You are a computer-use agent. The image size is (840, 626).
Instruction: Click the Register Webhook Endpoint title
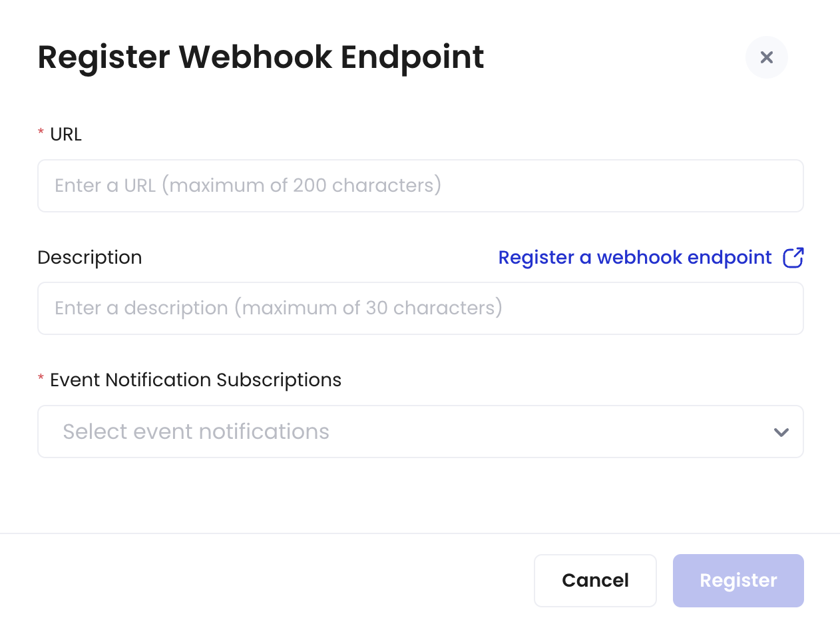pos(260,57)
